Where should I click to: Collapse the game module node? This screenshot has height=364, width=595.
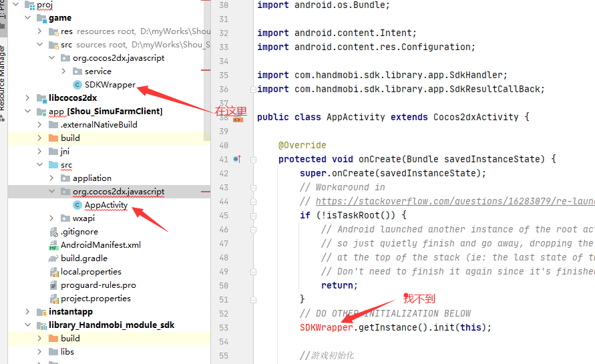click(27, 17)
